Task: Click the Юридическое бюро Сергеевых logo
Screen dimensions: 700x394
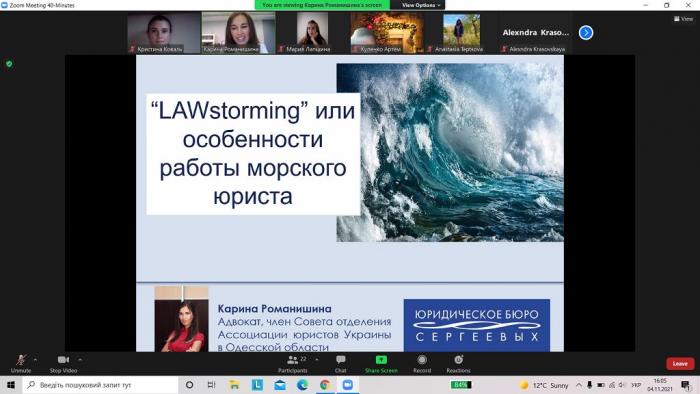Action: tap(477, 325)
